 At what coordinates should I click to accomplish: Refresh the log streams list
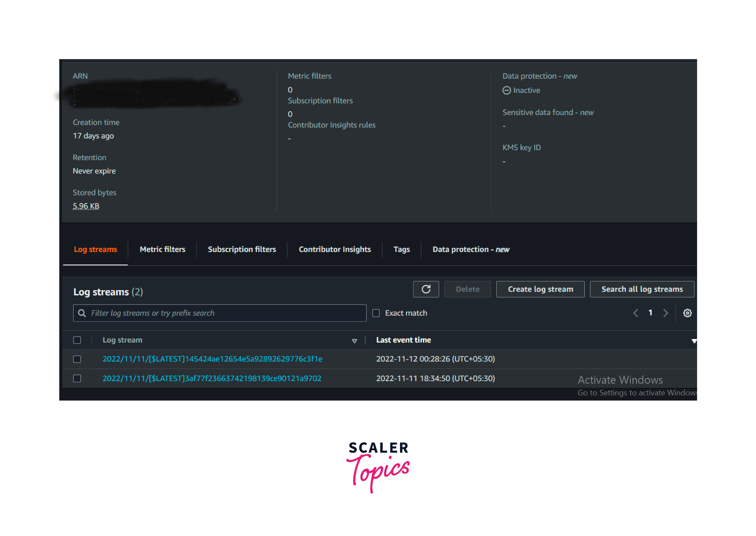[426, 289]
